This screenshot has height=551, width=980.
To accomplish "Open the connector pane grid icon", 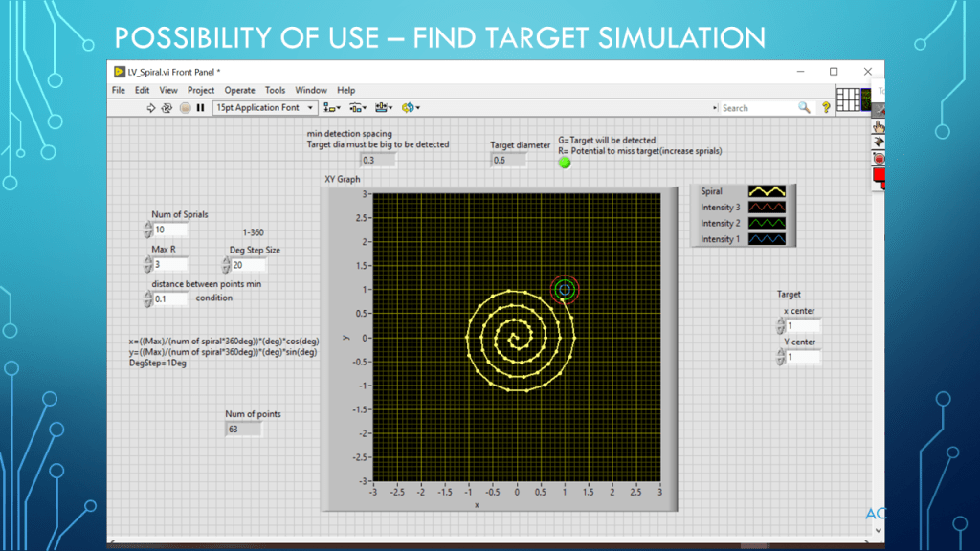I will click(x=847, y=99).
